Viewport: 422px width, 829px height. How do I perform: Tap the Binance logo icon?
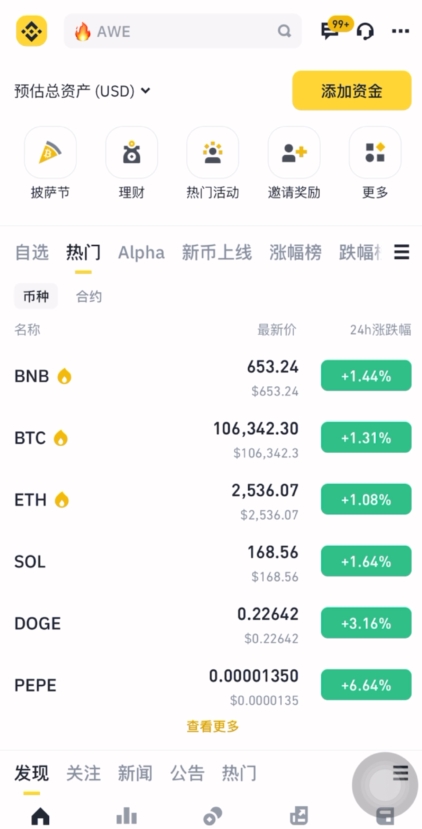click(x=31, y=31)
